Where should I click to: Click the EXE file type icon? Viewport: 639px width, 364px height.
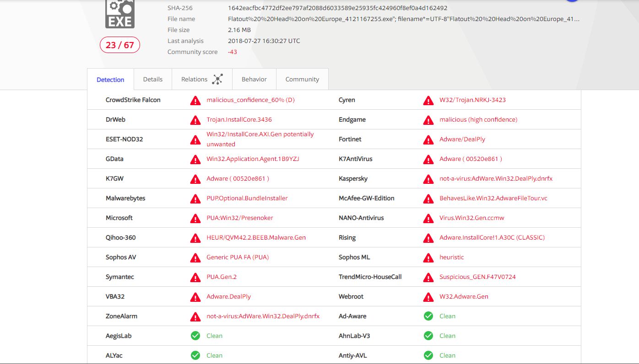pos(120,14)
